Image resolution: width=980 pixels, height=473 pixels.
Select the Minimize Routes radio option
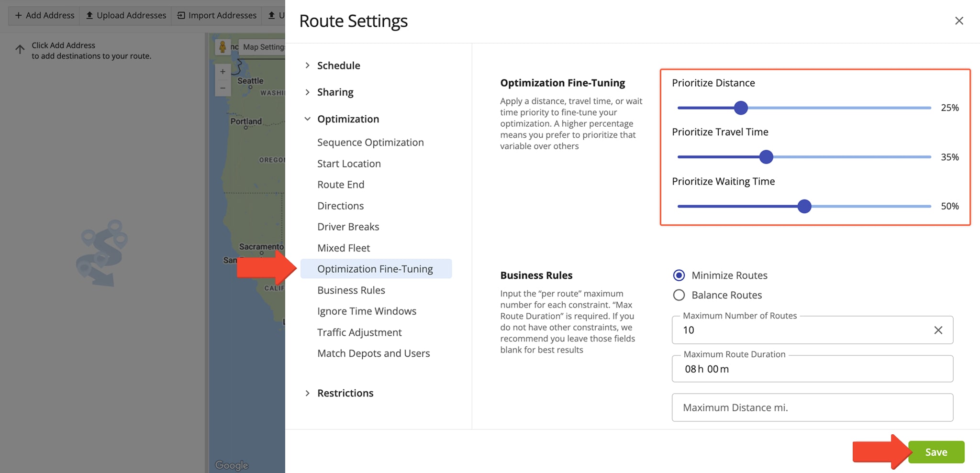coord(679,275)
